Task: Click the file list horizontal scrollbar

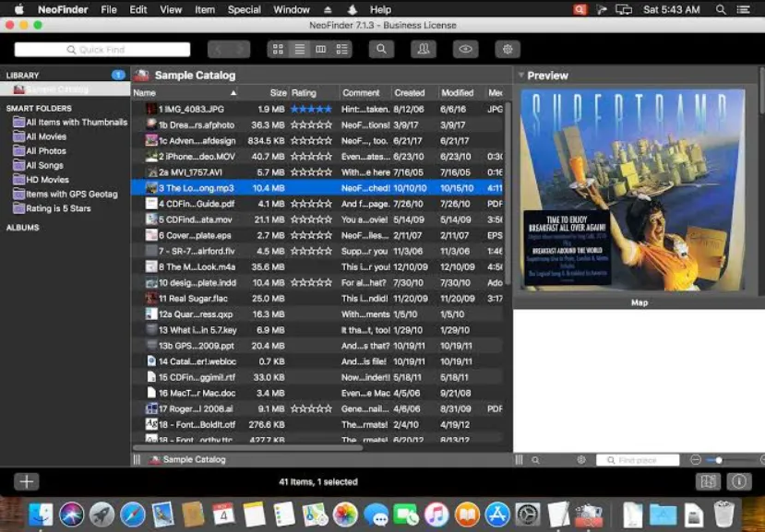Action: (248, 446)
